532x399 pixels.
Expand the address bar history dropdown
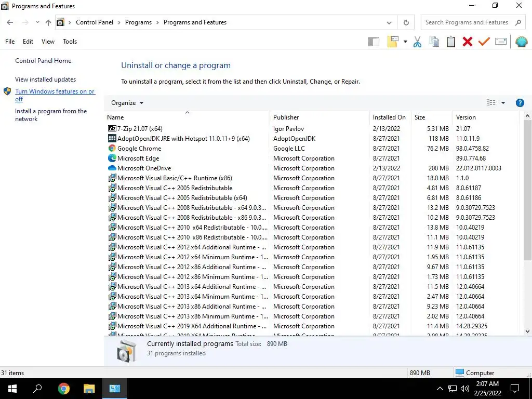(389, 23)
